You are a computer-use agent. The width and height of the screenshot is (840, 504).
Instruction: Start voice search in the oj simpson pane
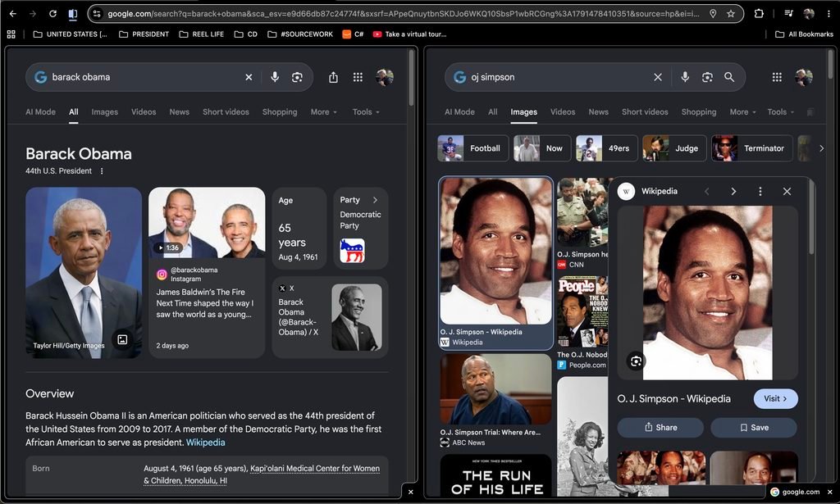click(685, 77)
